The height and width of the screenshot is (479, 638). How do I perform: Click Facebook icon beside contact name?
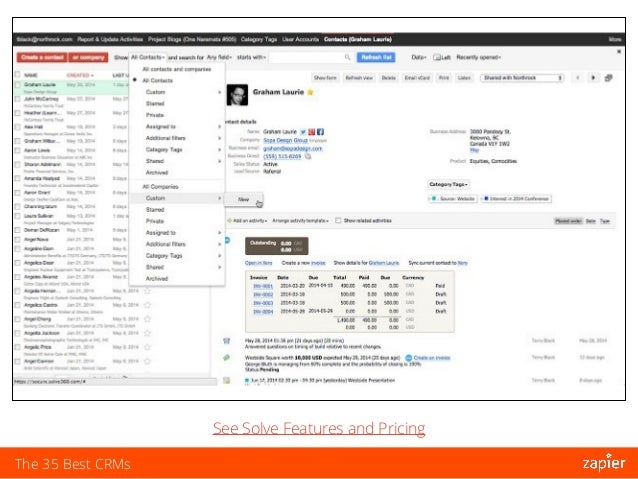(320, 132)
